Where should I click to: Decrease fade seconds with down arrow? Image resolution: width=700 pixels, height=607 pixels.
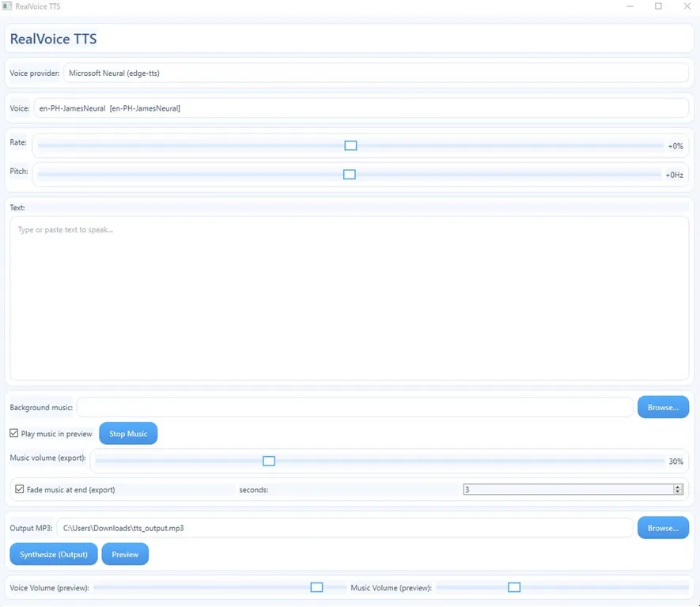pyautogui.click(x=678, y=492)
